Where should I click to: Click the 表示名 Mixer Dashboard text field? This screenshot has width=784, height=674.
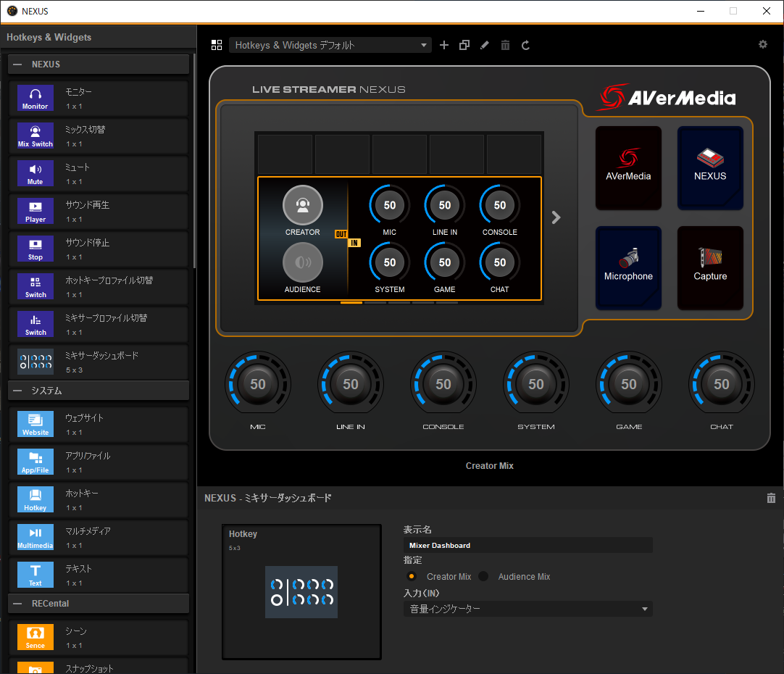click(528, 545)
